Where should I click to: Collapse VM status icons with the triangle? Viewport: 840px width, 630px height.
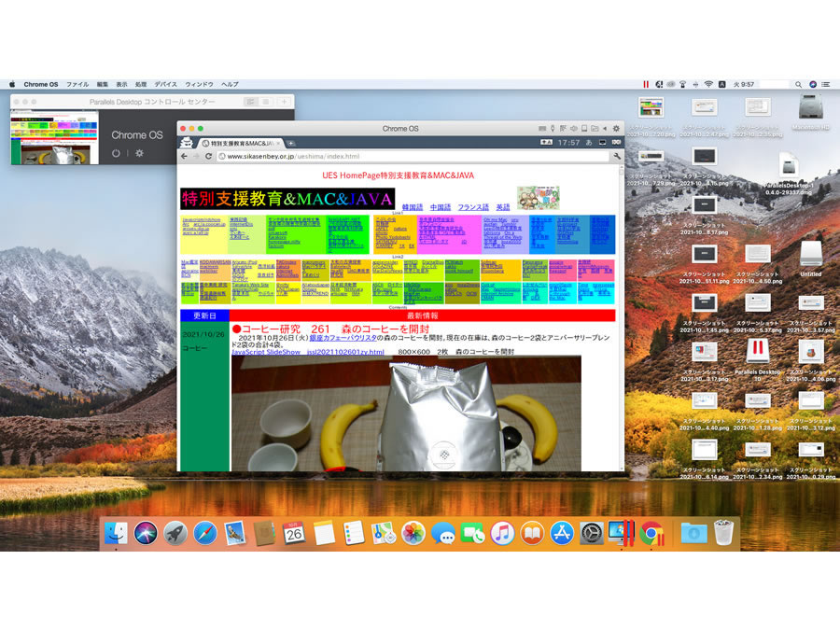(605, 129)
